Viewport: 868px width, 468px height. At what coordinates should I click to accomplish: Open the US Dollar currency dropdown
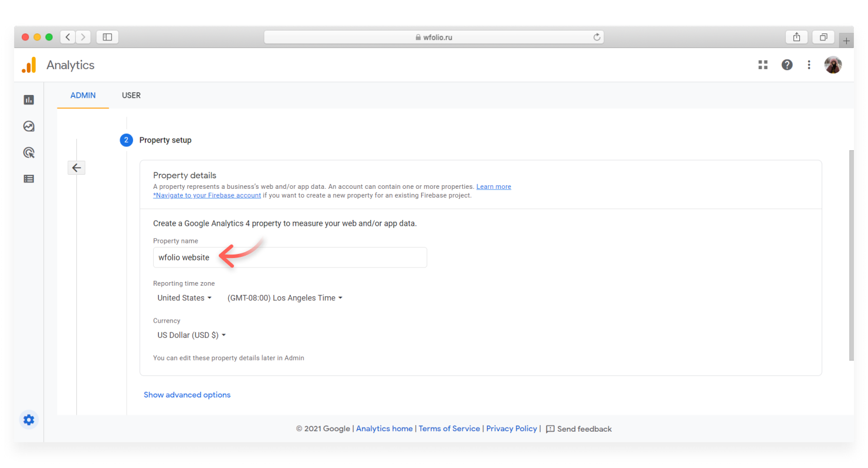point(191,335)
